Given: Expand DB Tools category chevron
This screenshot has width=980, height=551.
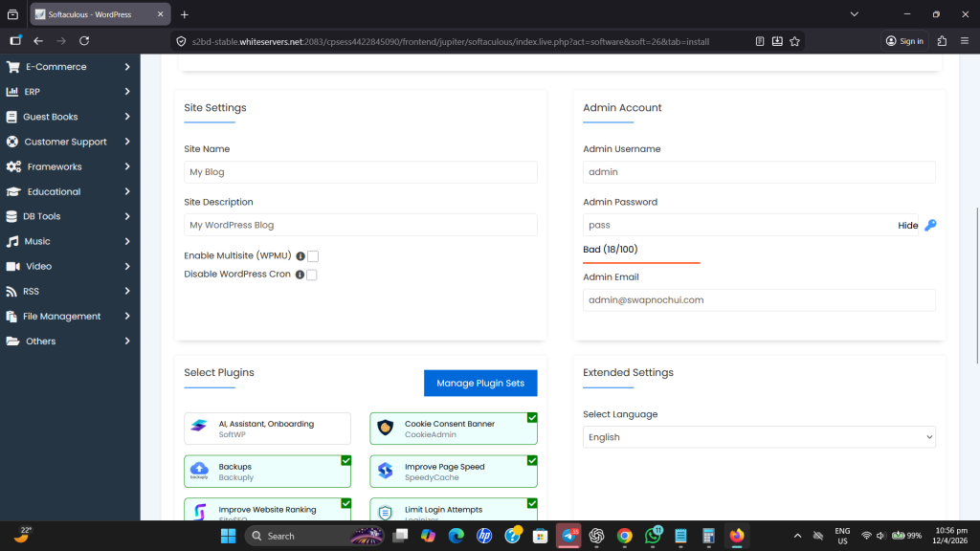Looking at the screenshot, I should (x=127, y=216).
